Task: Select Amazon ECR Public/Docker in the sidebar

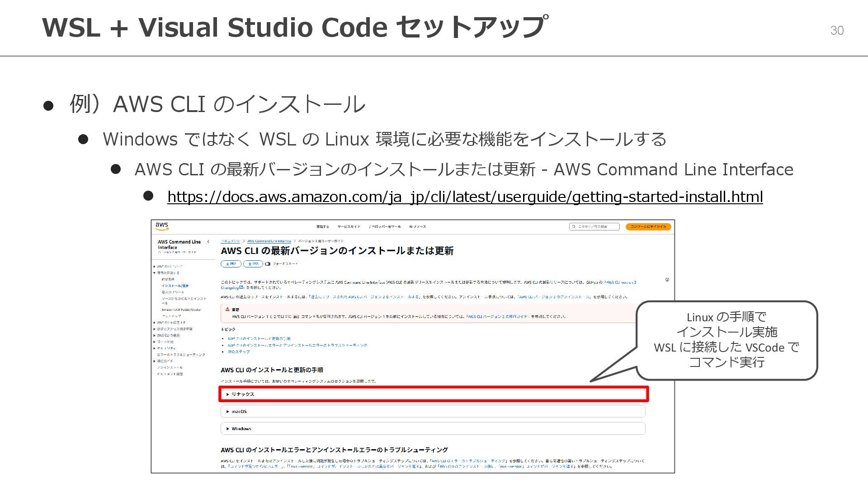Action: coord(182,310)
